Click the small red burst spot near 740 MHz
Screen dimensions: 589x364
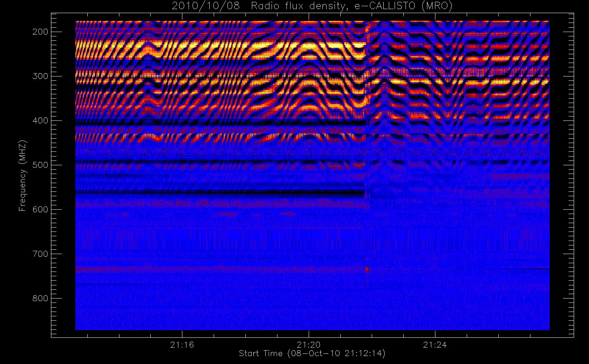367,270
